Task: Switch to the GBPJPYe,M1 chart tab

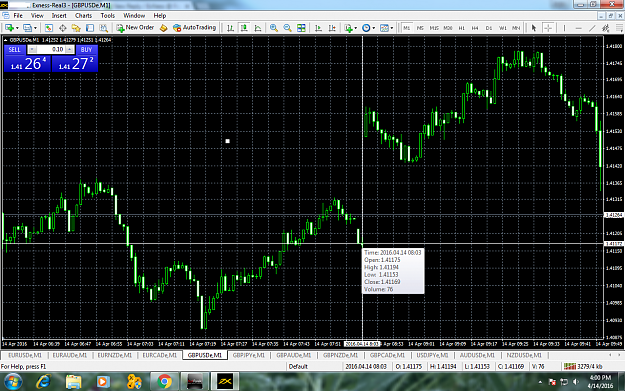Action: coord(249,355)
